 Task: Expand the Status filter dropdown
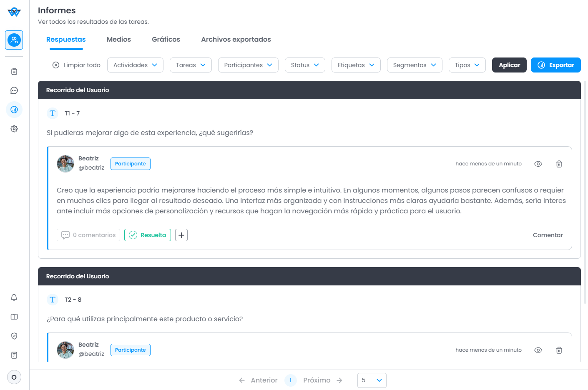point(305,65)
